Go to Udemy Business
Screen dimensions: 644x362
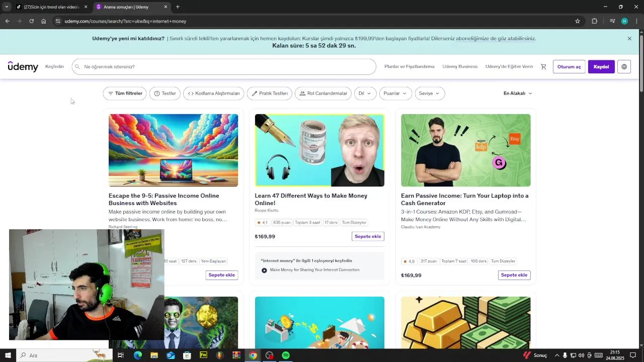(460, 66)
